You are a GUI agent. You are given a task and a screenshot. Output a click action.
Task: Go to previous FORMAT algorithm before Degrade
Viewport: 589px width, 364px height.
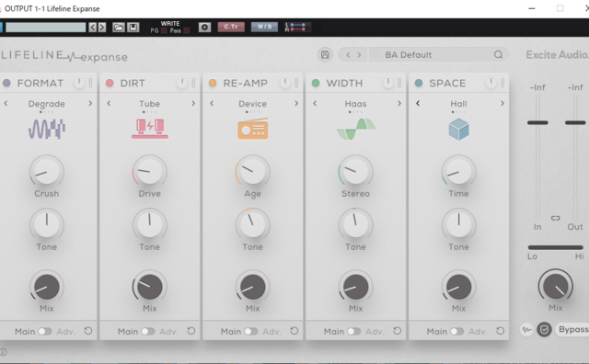(6, 103)
